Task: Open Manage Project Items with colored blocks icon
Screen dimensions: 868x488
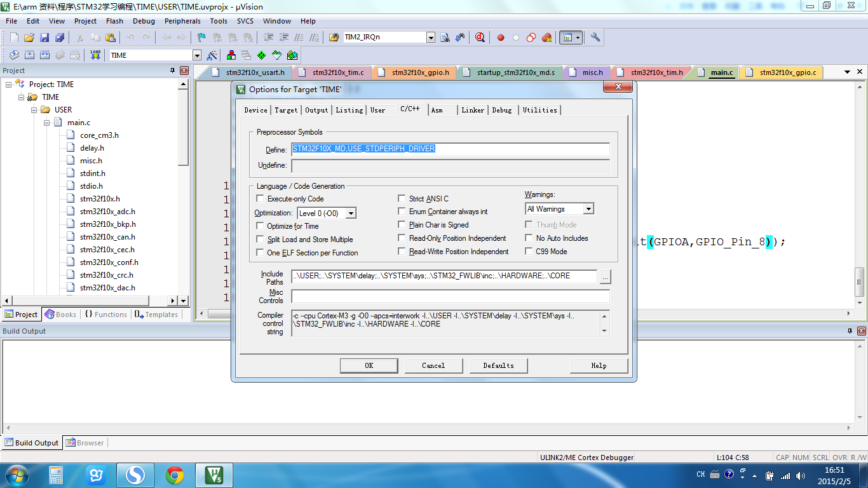Action: 231,55
